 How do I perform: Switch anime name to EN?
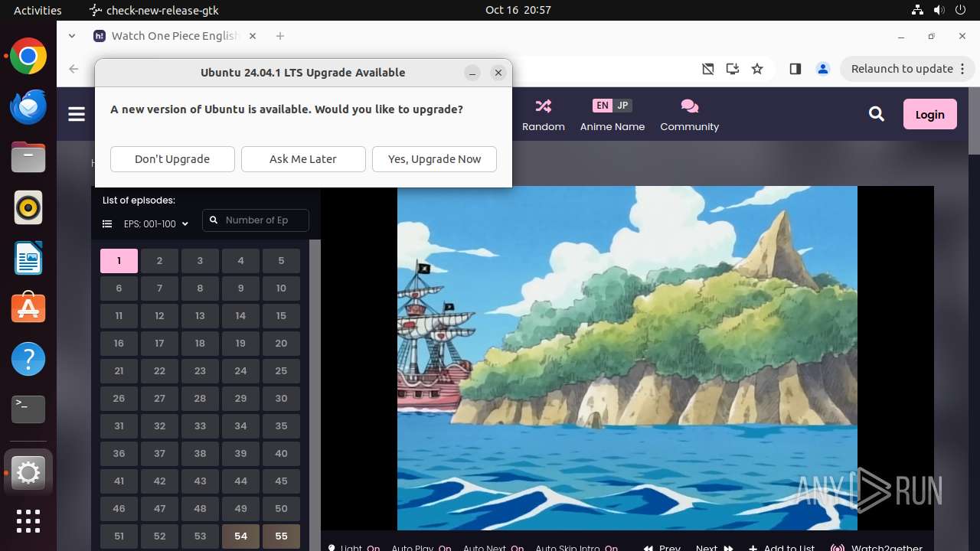pyautogui.click(x=603, y=106)
